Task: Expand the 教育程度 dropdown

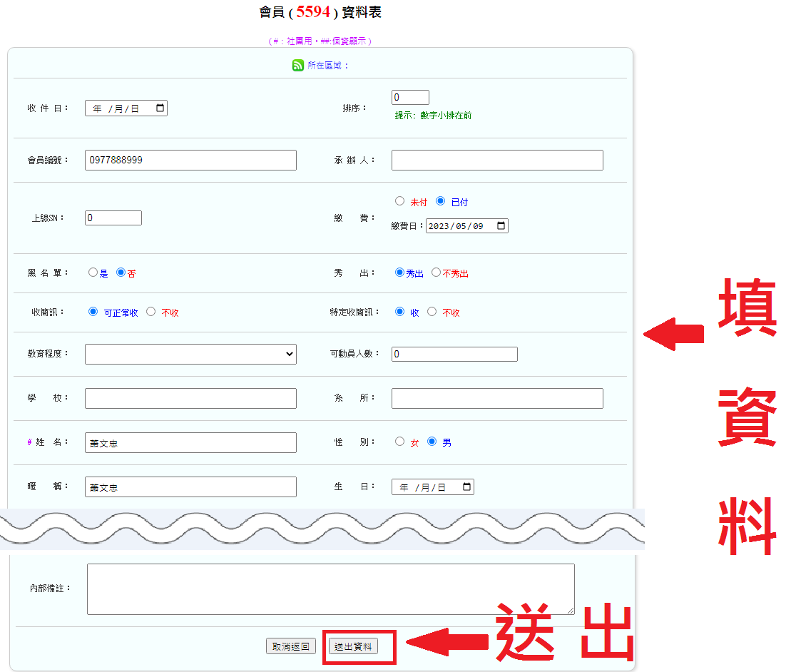Action: (190, 354)
